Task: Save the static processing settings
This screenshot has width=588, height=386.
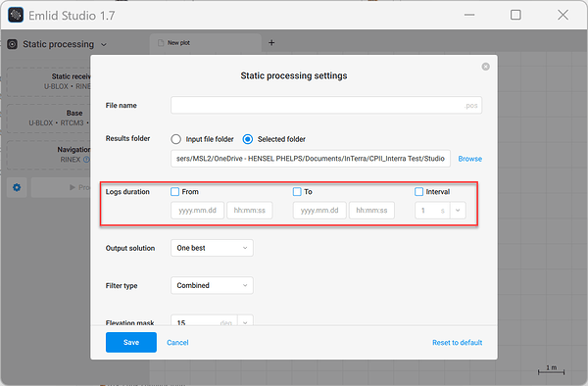Action: coord(131,342)
